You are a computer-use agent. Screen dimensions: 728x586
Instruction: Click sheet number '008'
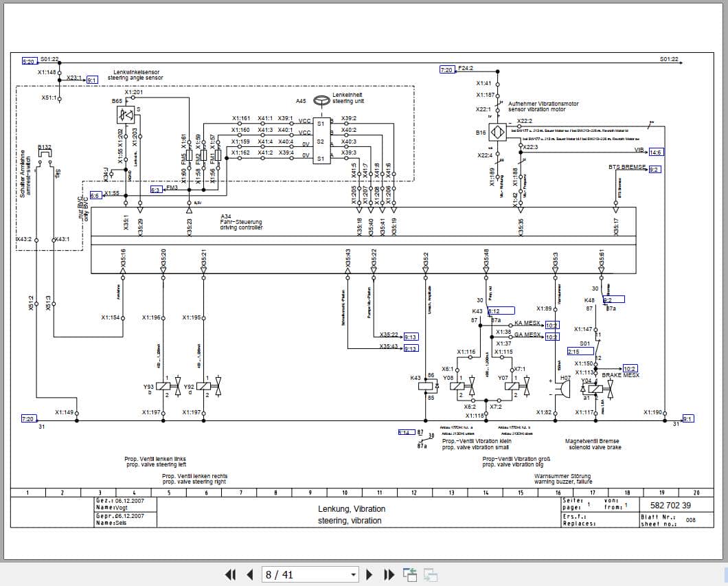pyautogui.click(x=691, y=520)
